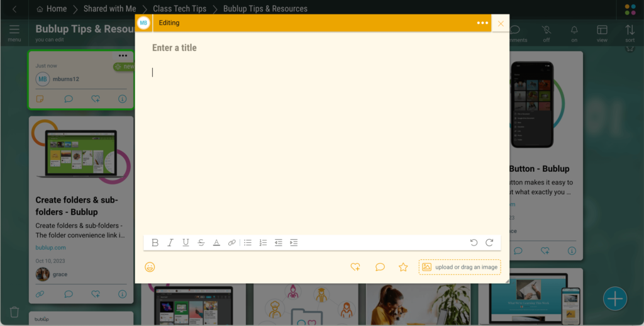Image resolution: width=644 pixels, height=326 pixels.
Task: Open the view layout options
Action: pos(602,33)
